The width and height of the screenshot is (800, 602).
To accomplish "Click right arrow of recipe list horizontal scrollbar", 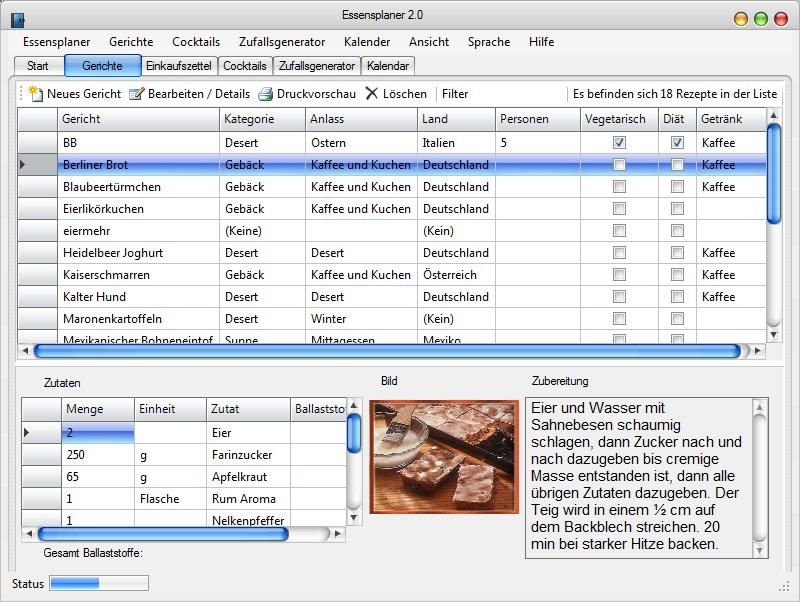I will 758,351.
